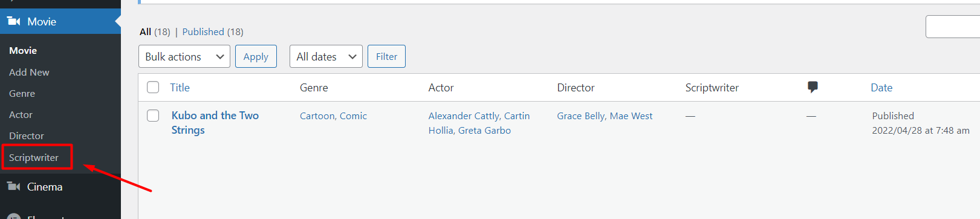Select Genre in the Movie submenu
This screenshot has width=980, height=219.
22,93
